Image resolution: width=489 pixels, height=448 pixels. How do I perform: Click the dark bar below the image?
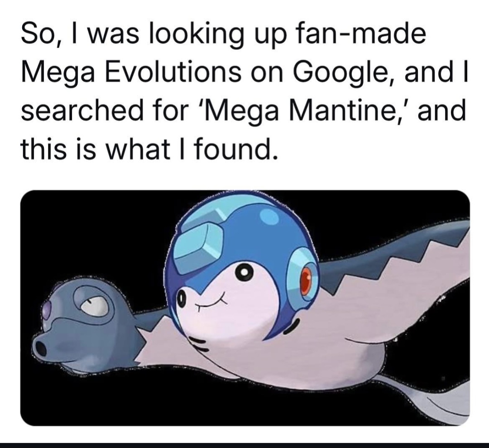[x=244, y=445]
